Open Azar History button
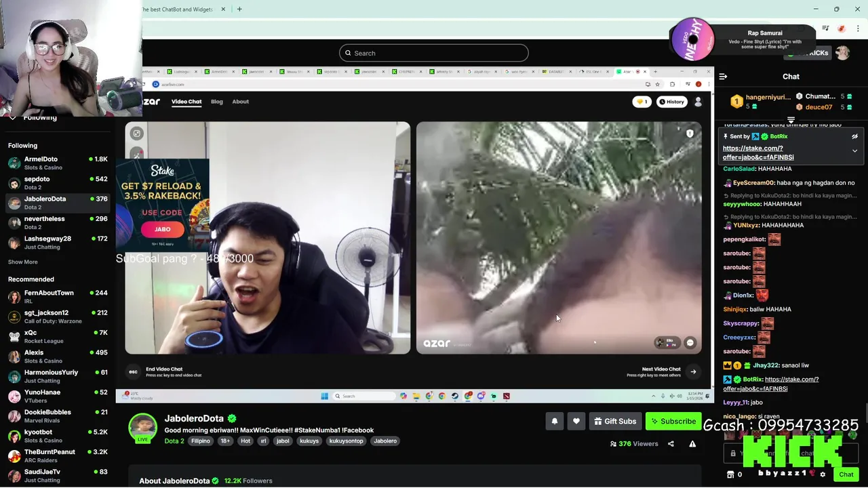The width and height of the screenshot is (868, 488). click(x=671, y=102)
